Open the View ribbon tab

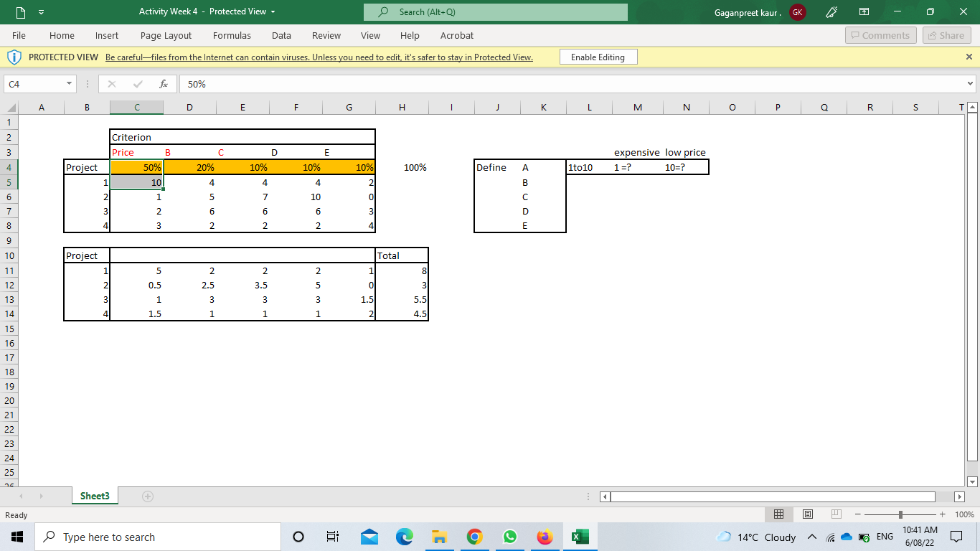(x=370, y=35)
